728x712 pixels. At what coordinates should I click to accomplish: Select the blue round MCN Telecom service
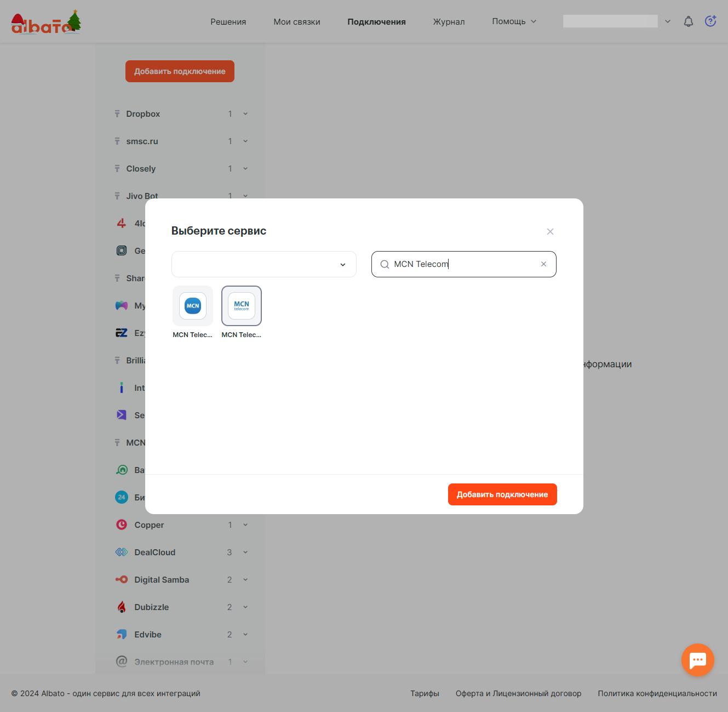pos(193,306)
